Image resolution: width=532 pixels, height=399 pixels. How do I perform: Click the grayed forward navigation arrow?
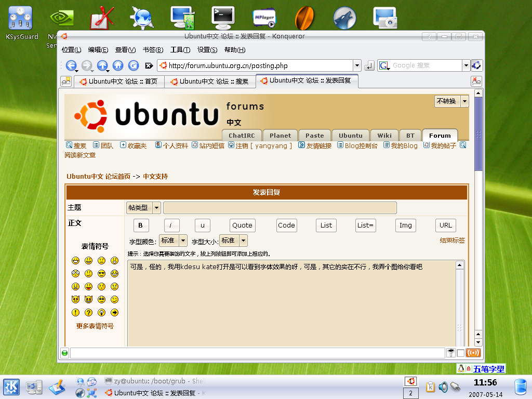tap(87, 65)
